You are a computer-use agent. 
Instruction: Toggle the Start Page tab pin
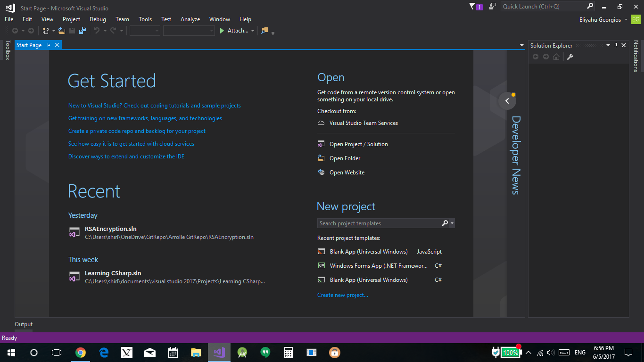pyautogui.click(x=48, y=45)
